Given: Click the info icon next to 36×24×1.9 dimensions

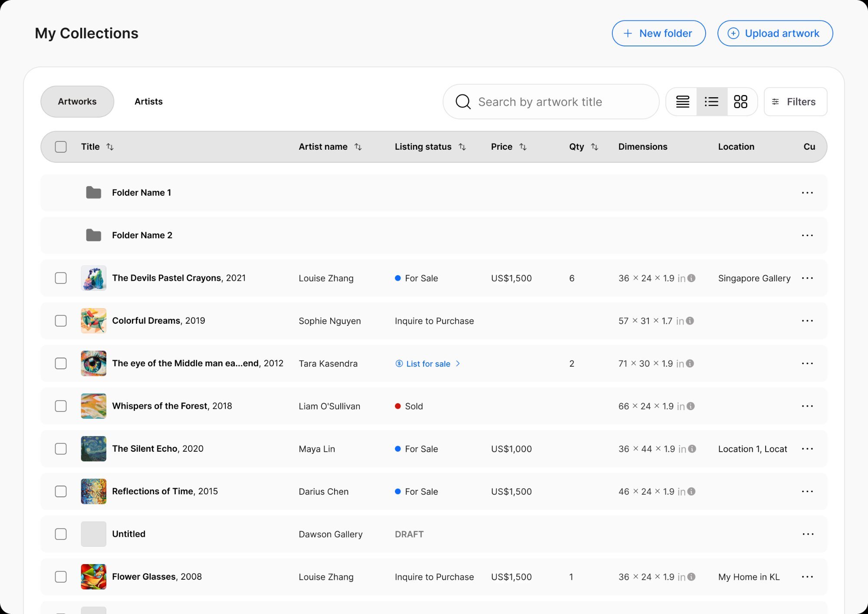Looking at the screenshot, I should 690,278.
